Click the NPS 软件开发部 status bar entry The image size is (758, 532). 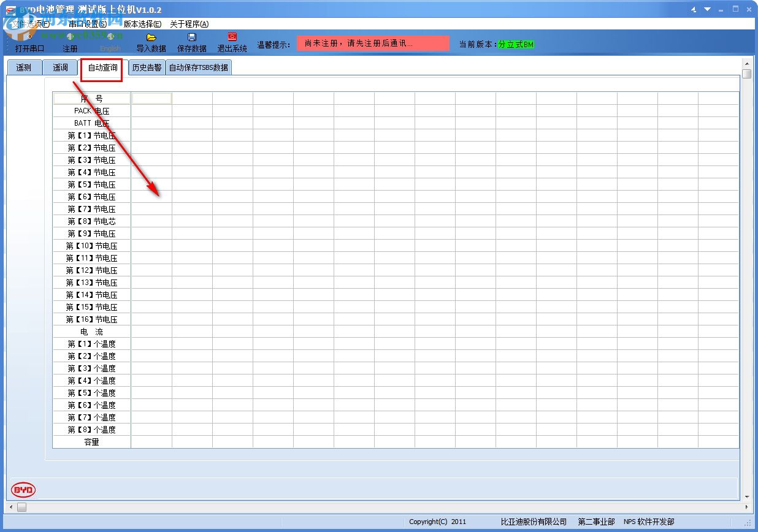(649, 522)
